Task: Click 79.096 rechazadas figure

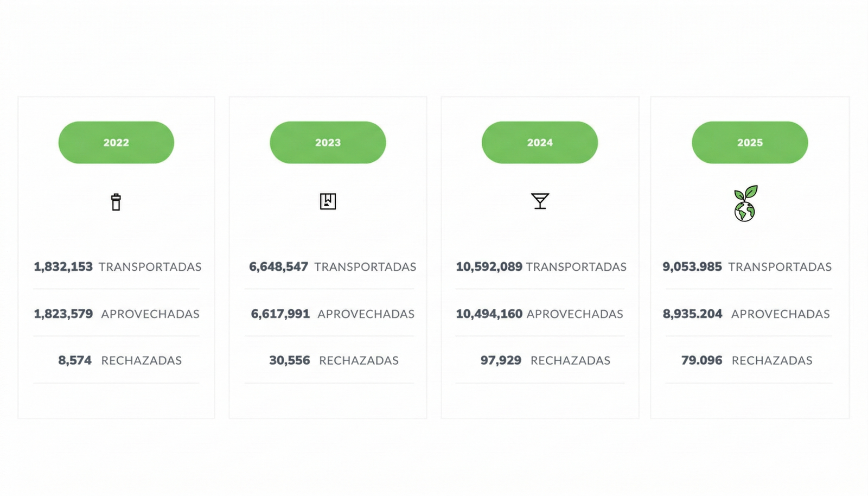Action: click(x=702, y=360)
